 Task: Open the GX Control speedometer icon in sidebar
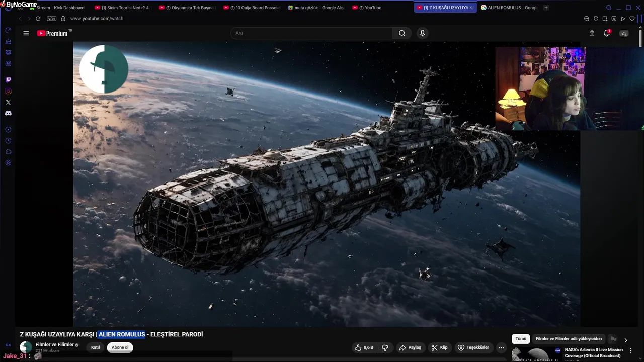tap(8, 30)
